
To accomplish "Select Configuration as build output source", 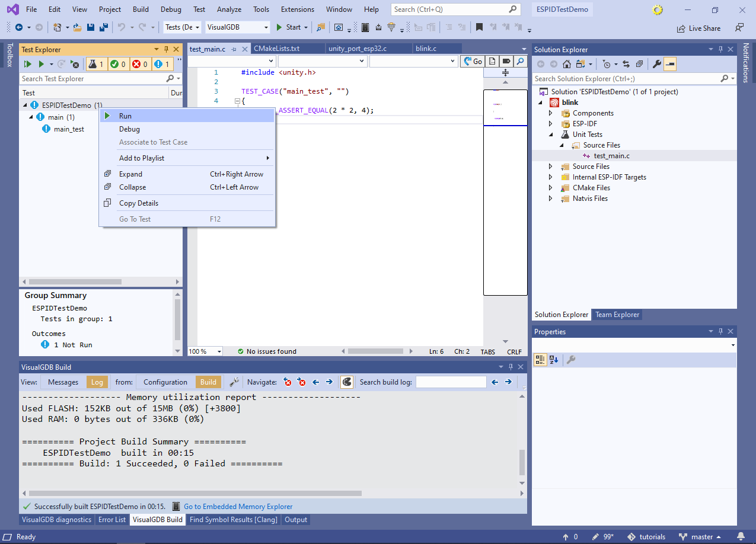I will pos(165,382).
